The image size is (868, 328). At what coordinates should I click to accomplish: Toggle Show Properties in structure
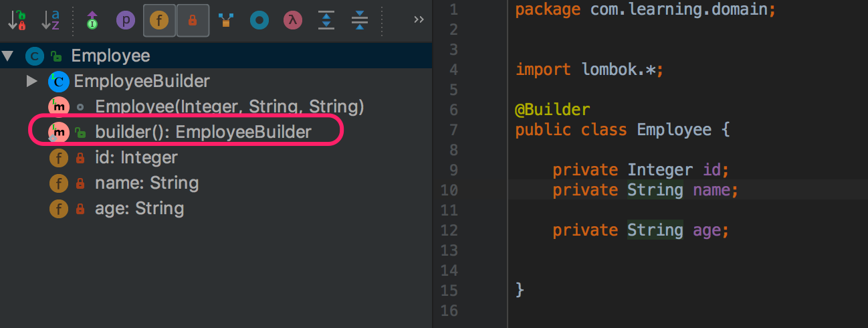click(x=125, y=20)
